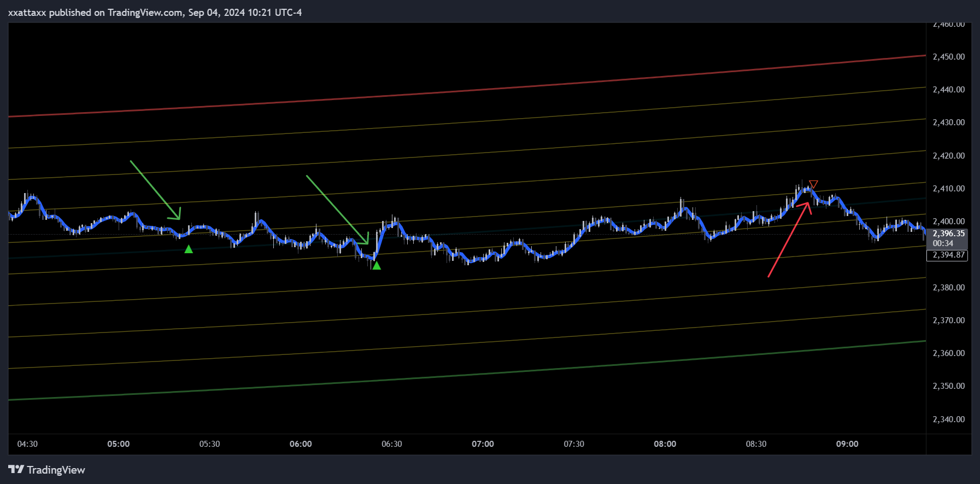Click the 06:00 time axis label

[301, 444]
